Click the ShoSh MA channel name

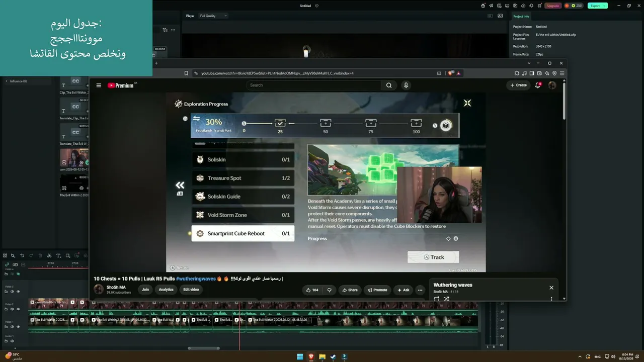click(116, 287)
